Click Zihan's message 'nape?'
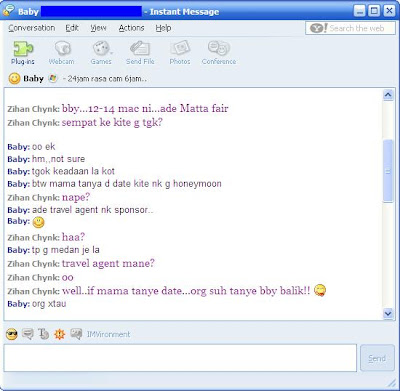400x391 pixels. coord(76,197)
